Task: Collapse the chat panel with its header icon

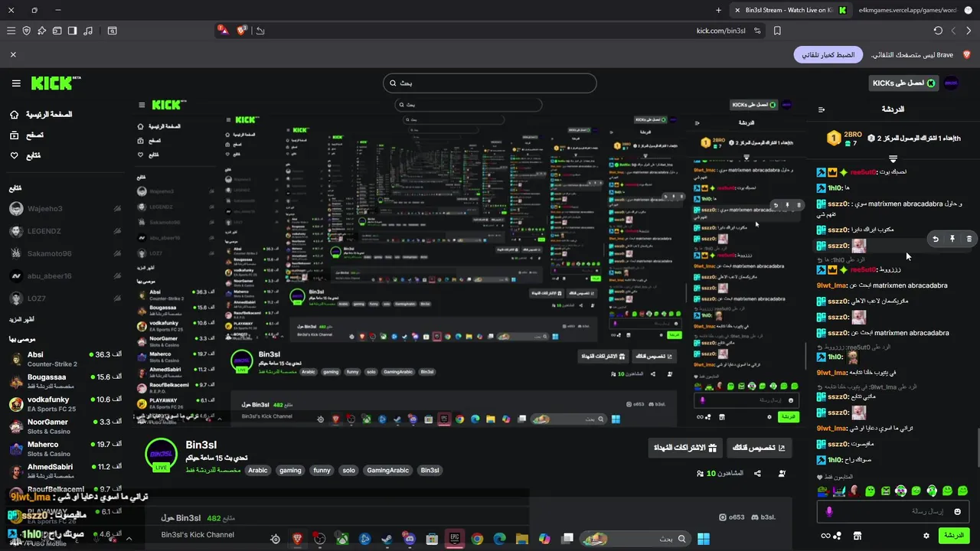Action: (x=822, y=109)
